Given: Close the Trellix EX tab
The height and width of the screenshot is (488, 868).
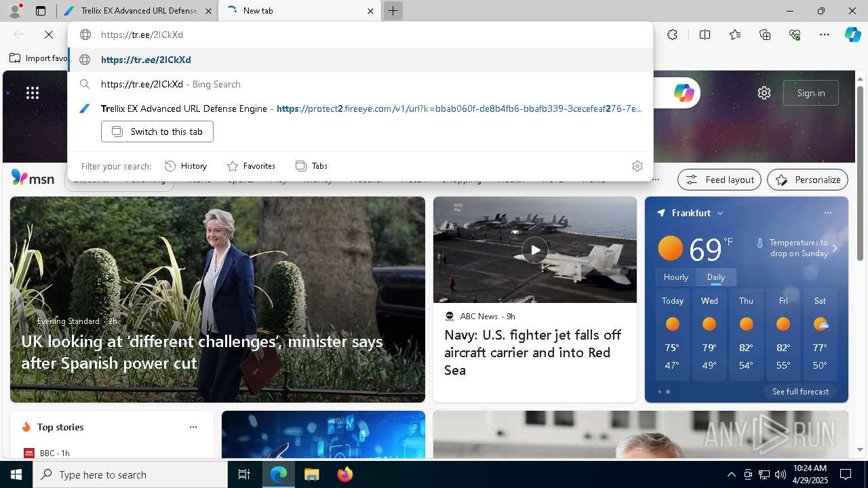Looking at the screenshot, I should [x=208, y=11].
